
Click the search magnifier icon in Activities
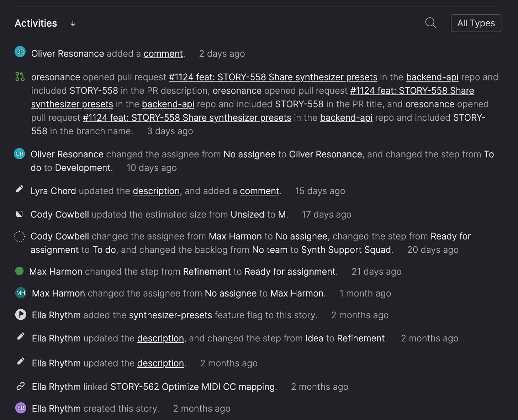pyautogui.click(x=430, y=23)
